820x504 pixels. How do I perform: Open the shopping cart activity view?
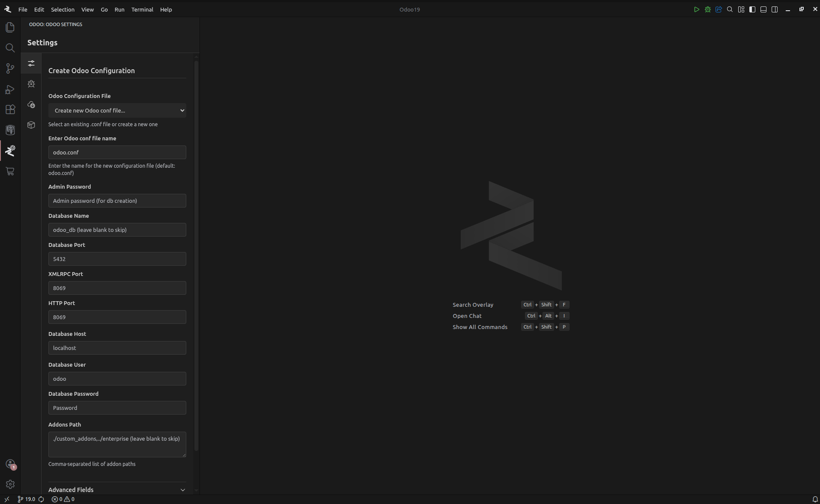(10, 171)
